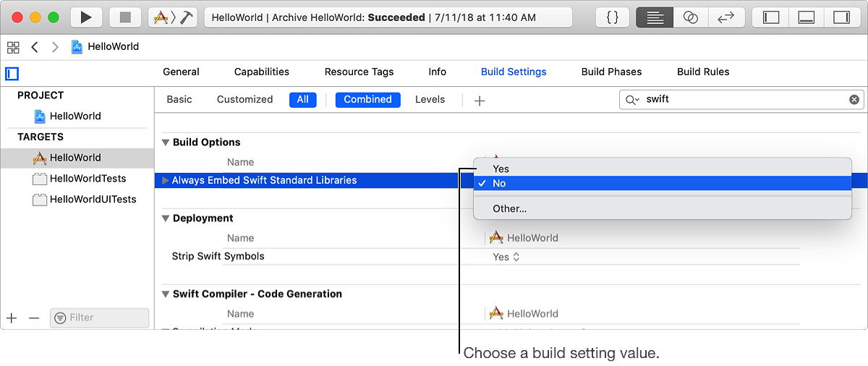Switch to the standard editor
868x366 pixels.
(655, 17)
